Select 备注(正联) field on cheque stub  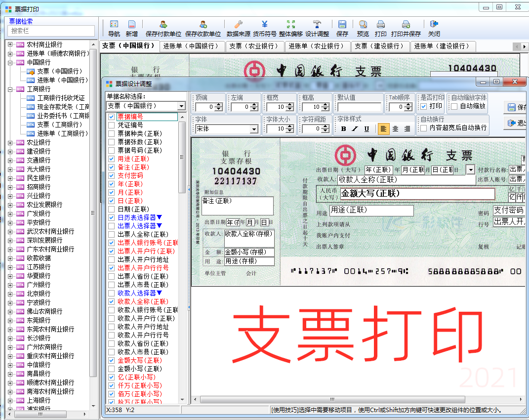238,205
